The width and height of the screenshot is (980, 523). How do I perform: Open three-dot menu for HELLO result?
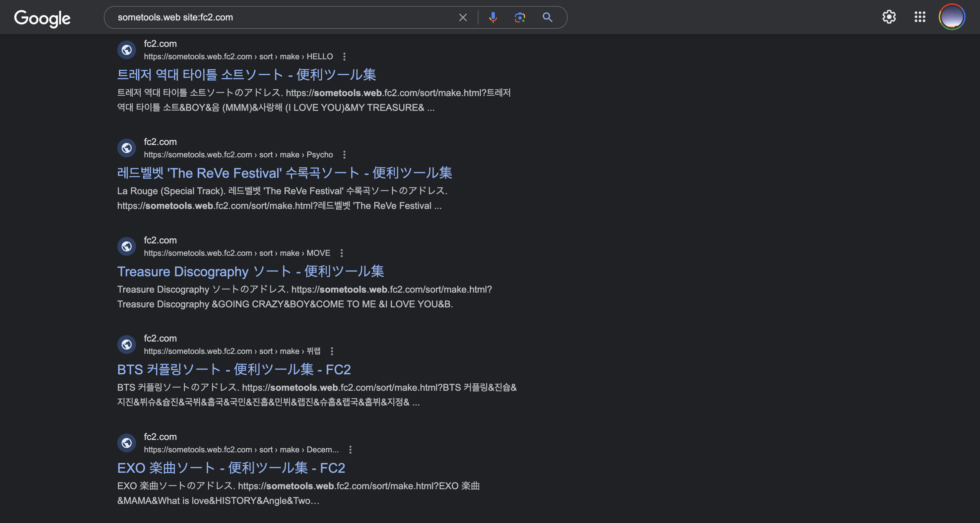tap(344, 57)
